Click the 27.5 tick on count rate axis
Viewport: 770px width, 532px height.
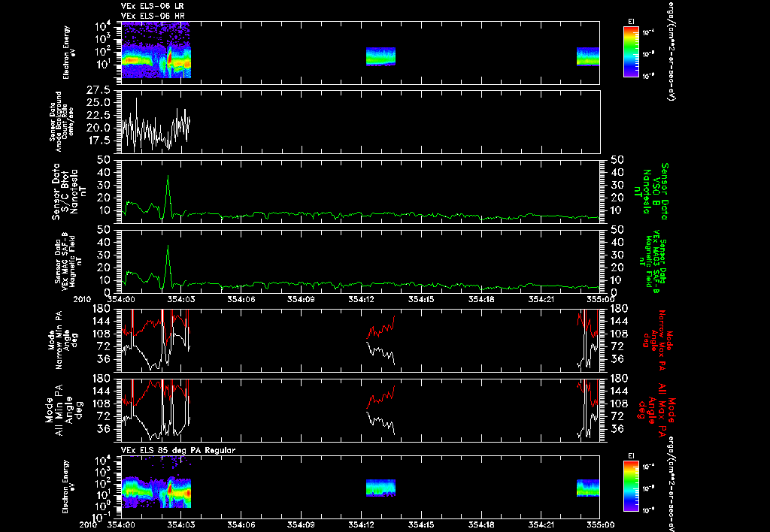pos(99,90)
